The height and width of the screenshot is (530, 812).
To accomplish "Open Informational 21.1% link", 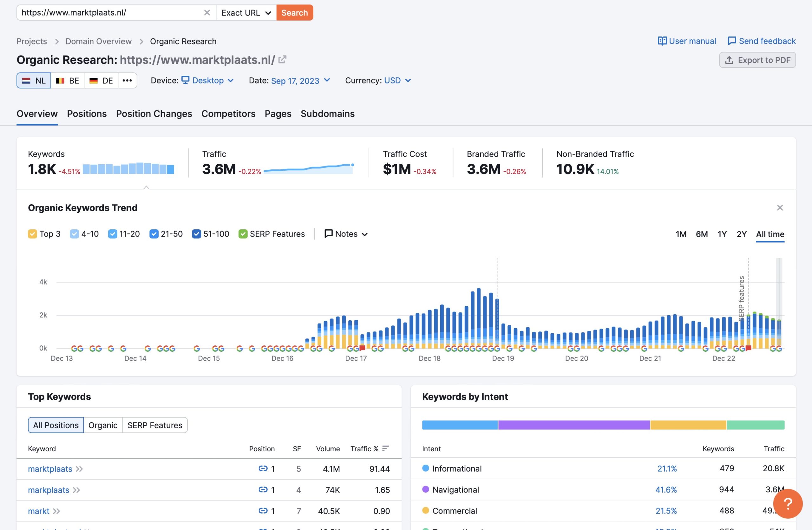I will [667, 468].
